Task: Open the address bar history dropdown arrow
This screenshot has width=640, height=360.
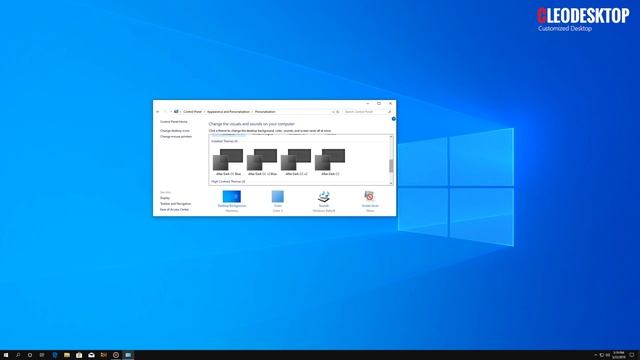Action: [x=333, y=111]
